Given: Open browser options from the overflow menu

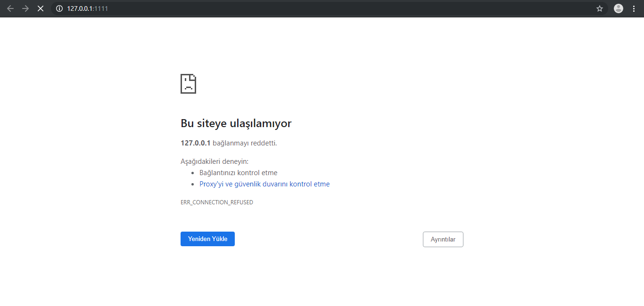Looking at the screenshot, I should click(x=633, y=8).
